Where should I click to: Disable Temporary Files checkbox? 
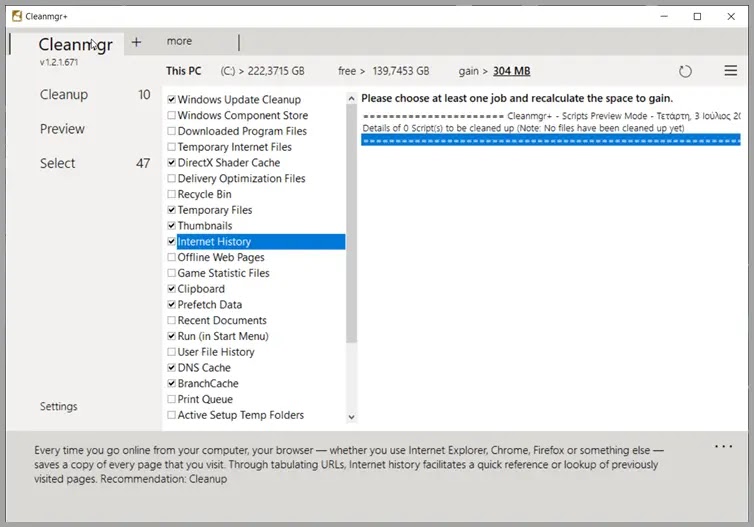point(171,210)
